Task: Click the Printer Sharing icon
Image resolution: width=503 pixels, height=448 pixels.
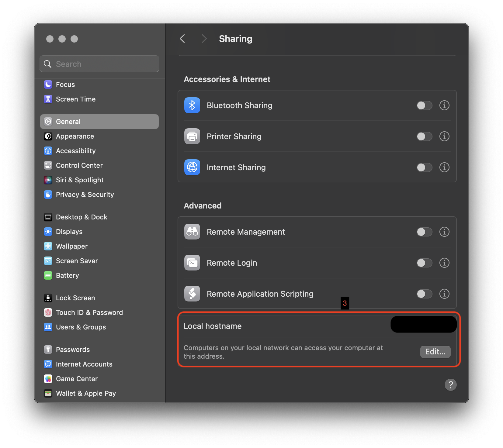Action: [192, 136]
